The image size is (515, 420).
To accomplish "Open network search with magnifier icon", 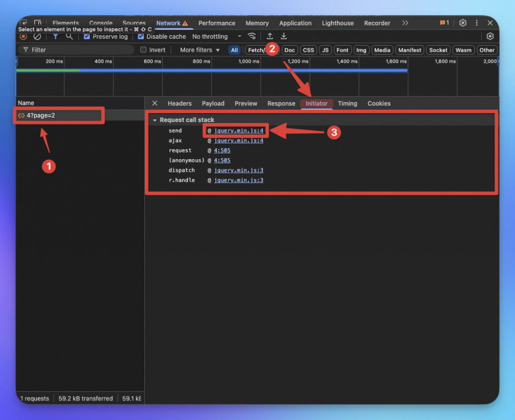I will click(69, 36).
